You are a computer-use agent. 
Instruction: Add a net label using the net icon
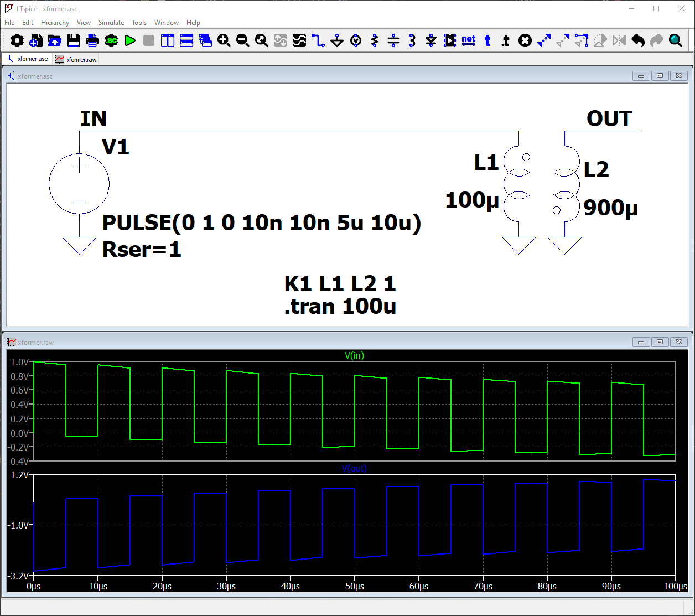(469, 40)
